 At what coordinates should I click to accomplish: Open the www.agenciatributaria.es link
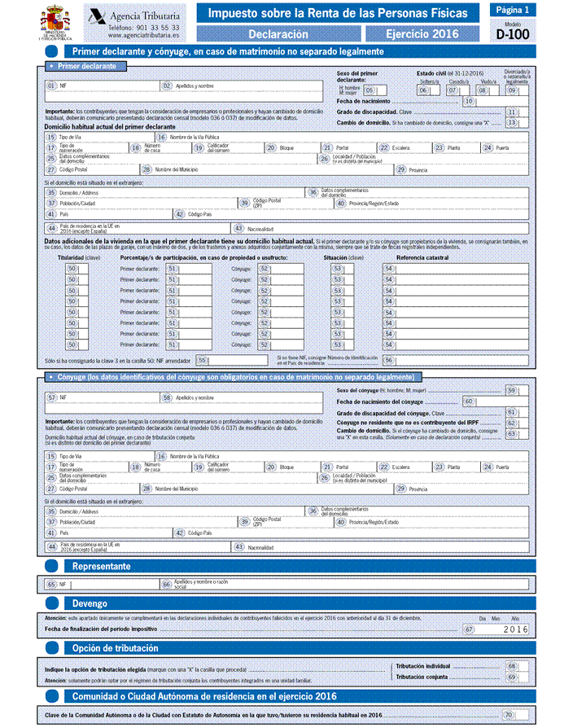143,37
